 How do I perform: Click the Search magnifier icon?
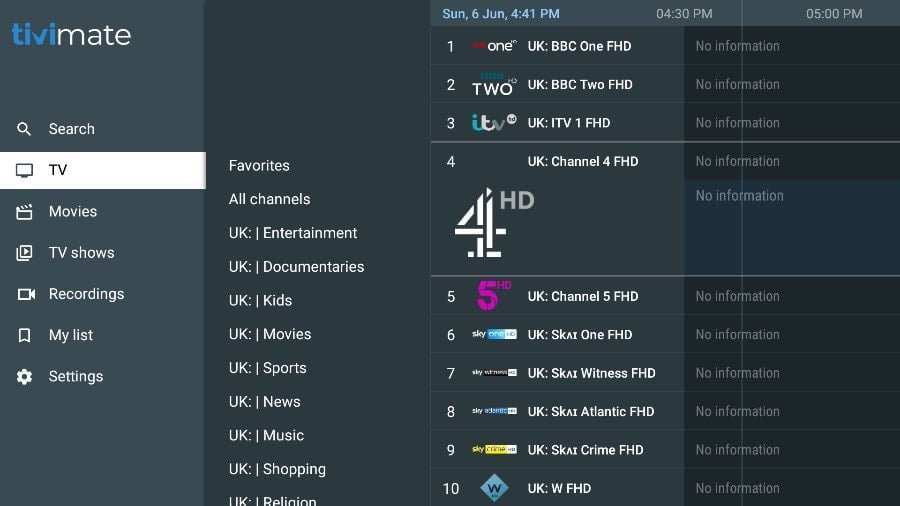tap(25, 129)
